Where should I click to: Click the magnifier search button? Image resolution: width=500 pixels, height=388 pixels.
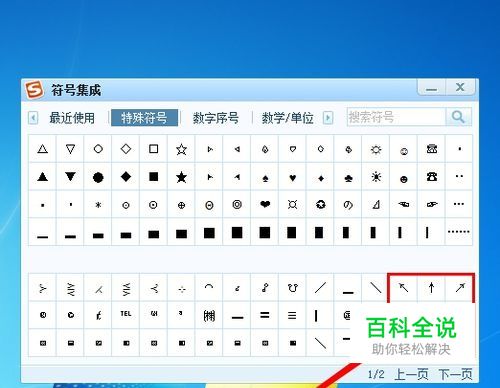coord(458,117)
